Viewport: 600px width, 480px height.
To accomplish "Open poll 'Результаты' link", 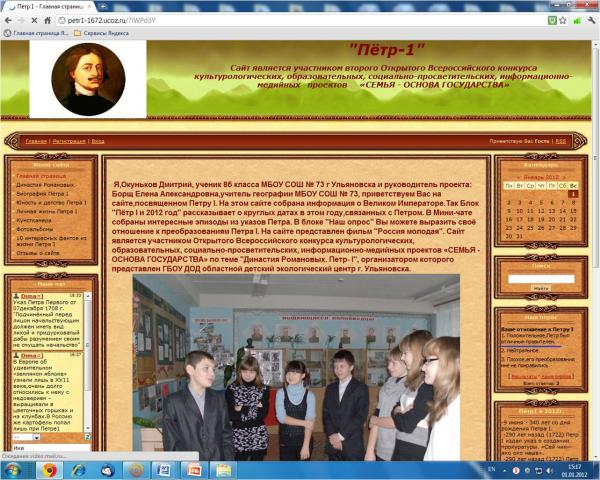I will coord(524,376).
